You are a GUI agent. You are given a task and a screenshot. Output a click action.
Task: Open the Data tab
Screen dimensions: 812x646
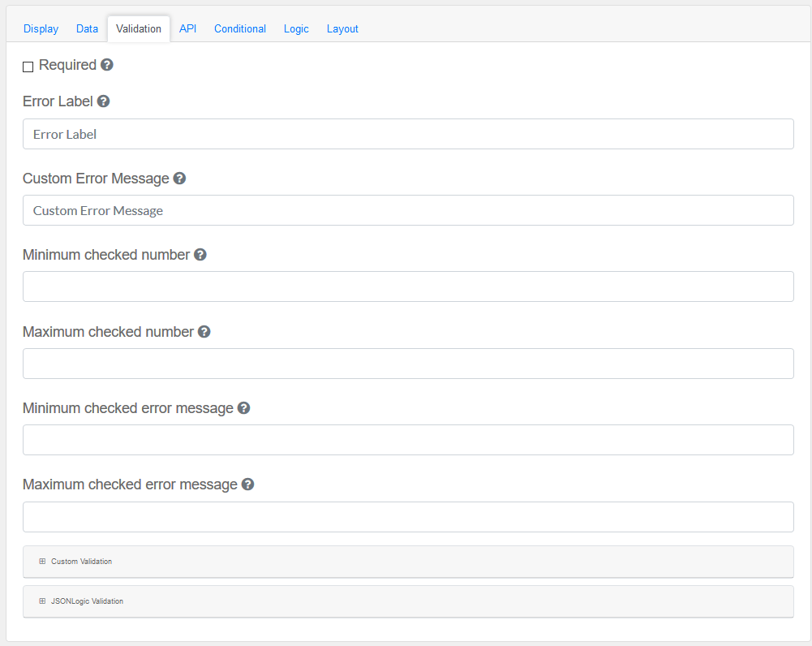[x=87, y=29]
